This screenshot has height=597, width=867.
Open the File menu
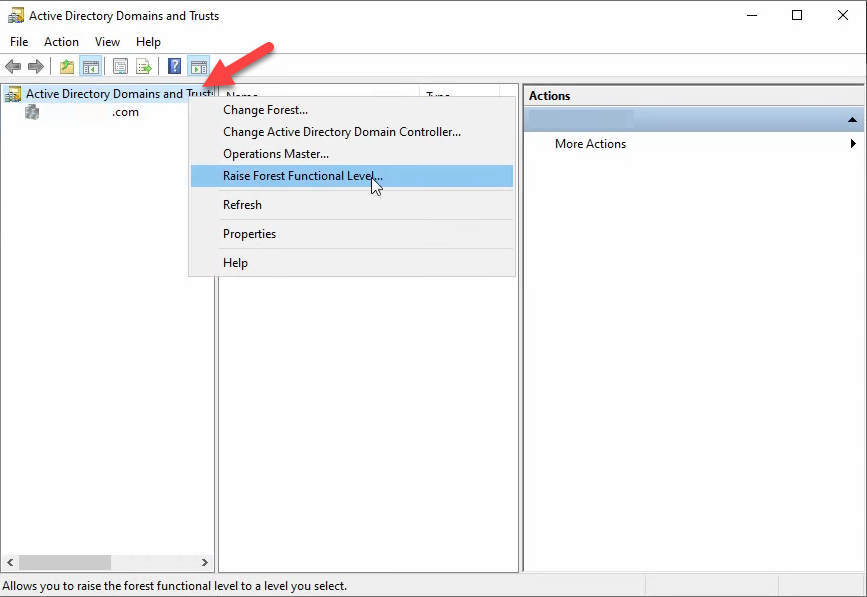pyautogui.click(x=19, y=42)
